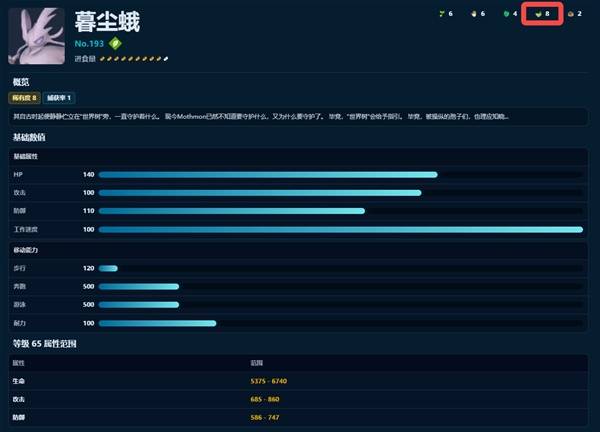Viewport: 600px width, 432px height.
Task: Click the gathering leaf work icon level 8
Action: click(538, 14)
